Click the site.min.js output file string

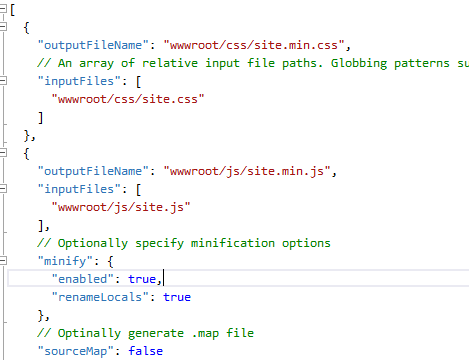[x=247, y=171]
